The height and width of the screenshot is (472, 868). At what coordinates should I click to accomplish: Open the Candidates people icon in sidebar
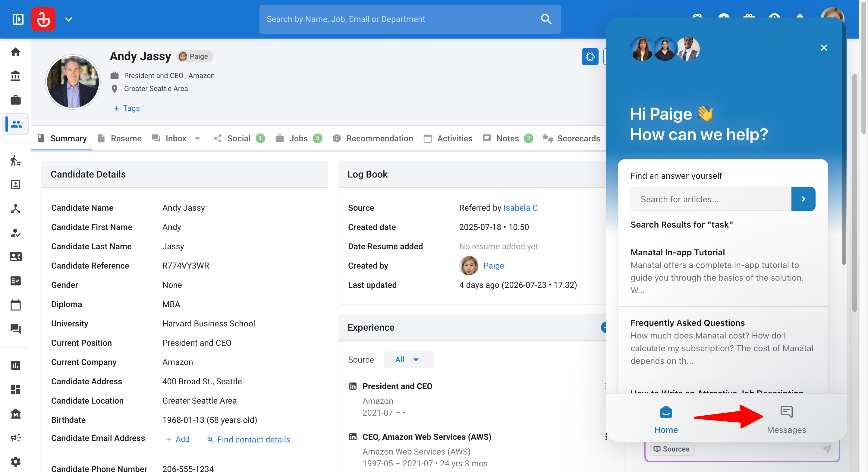coord(16,124)
